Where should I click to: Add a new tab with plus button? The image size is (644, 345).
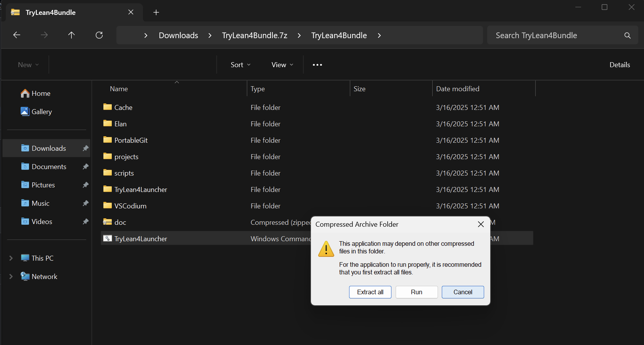(x=156, y=13)
